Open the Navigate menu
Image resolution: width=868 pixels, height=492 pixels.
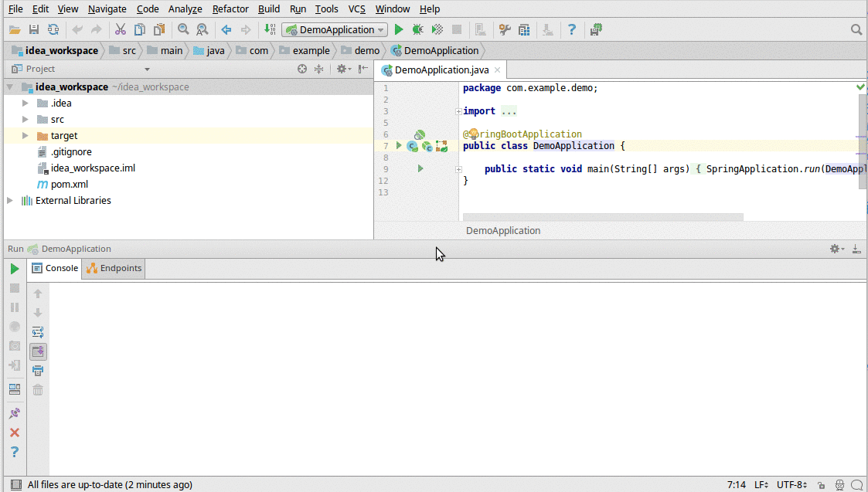(x=107, y=8)
